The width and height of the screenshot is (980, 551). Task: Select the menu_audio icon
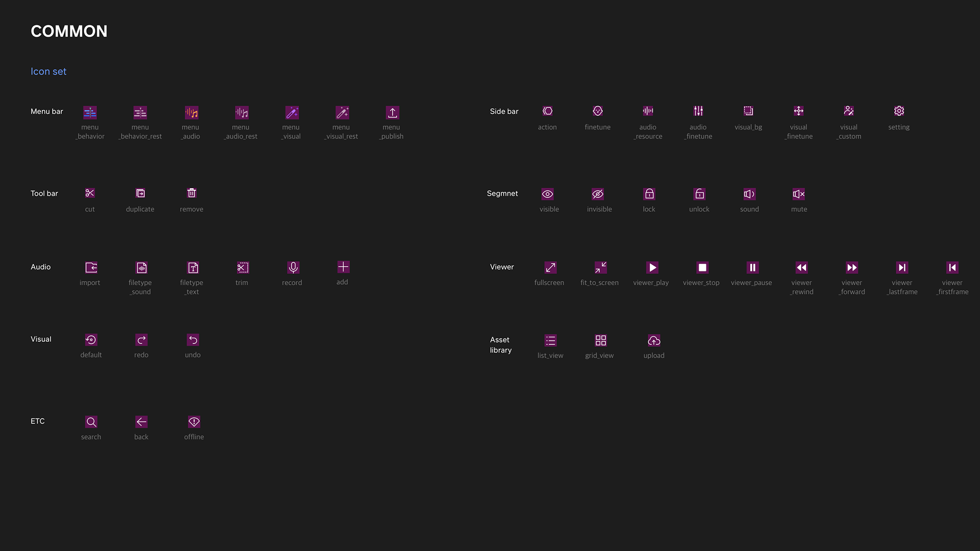(x=191, y=112)
